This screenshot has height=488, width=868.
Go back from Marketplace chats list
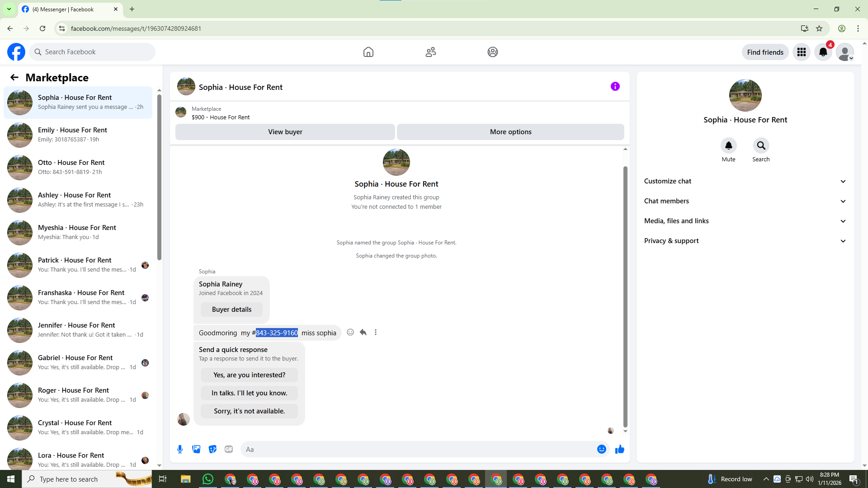14,77
